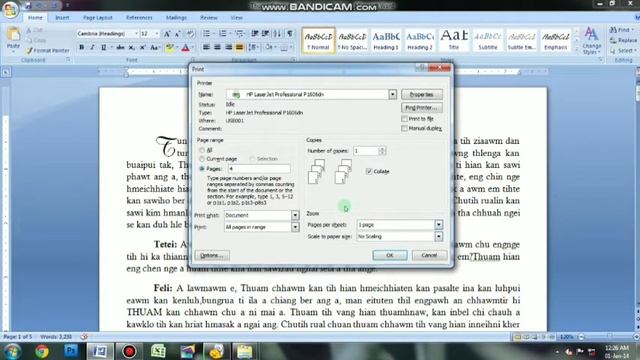
Task: Toggle Bold formatting in the ribbon
Action: [x=82, y=47]
